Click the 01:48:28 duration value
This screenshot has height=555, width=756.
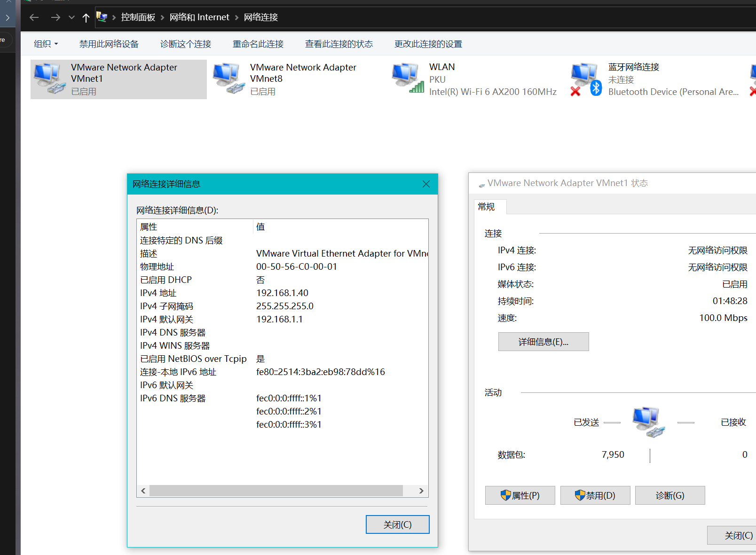[x=730, y=301]
